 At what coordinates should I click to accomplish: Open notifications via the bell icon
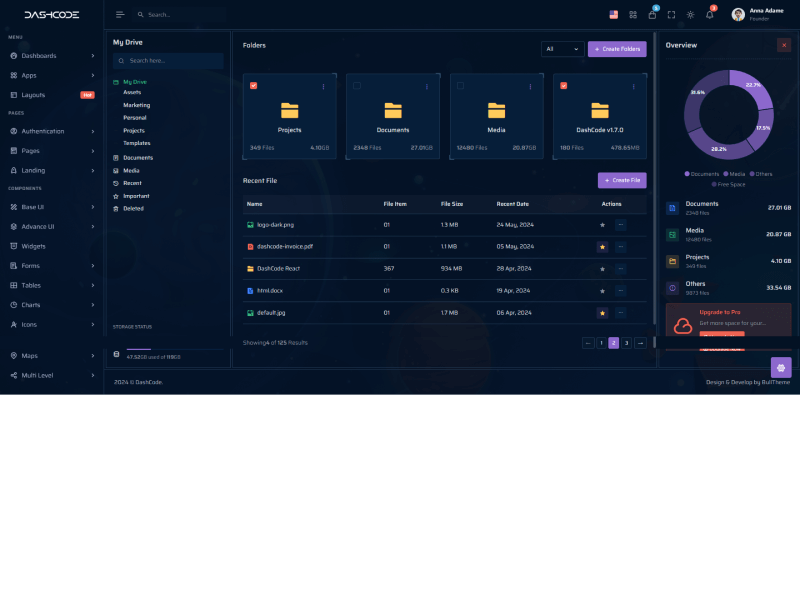tap(710, 14)
